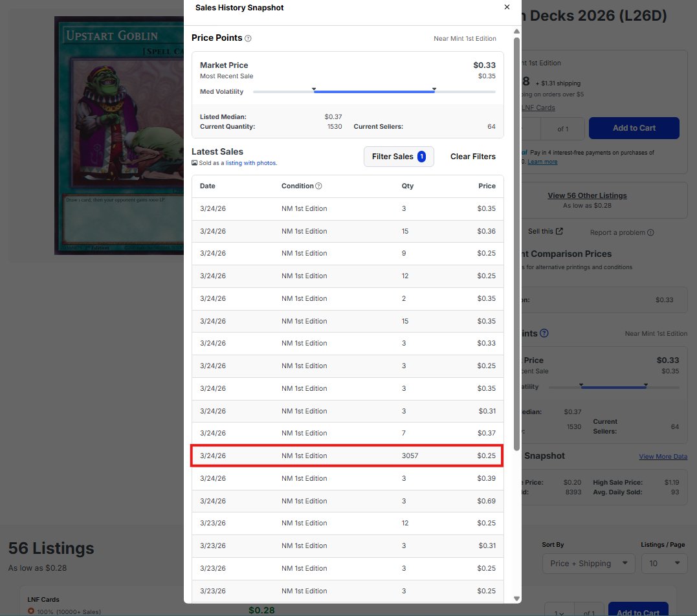This screenshot has width=697, height=616.
Task: Click the upper Add to Cart button
Action: point(634,128)
